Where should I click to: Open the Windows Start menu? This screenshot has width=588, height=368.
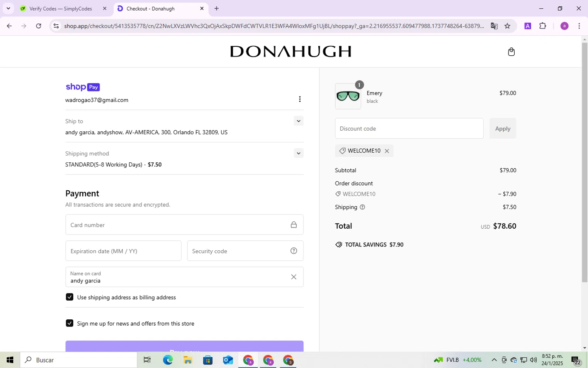10,360
